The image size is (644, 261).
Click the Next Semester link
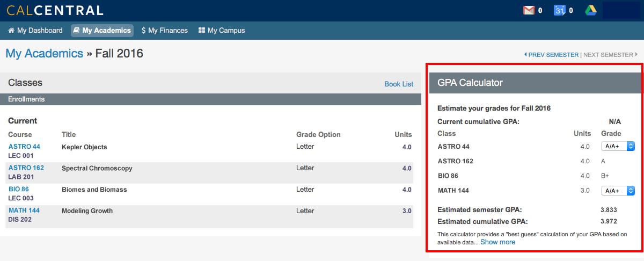tap(610, 55)
